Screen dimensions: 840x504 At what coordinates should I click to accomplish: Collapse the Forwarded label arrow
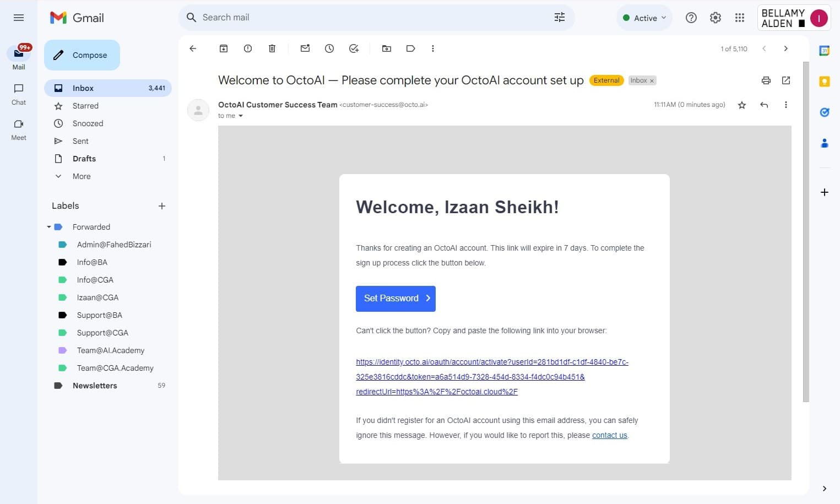pos(48,227)
